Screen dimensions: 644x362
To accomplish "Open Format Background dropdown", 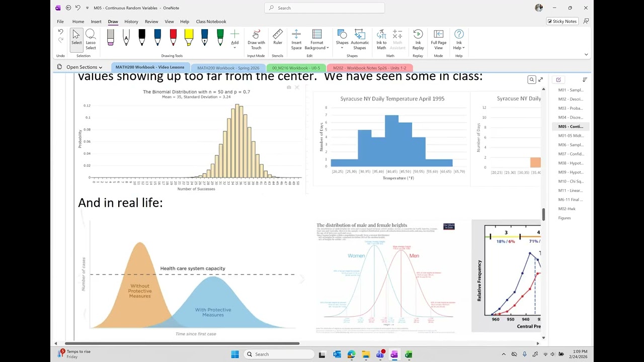I will pyautogui.click(x=317, y=39).
